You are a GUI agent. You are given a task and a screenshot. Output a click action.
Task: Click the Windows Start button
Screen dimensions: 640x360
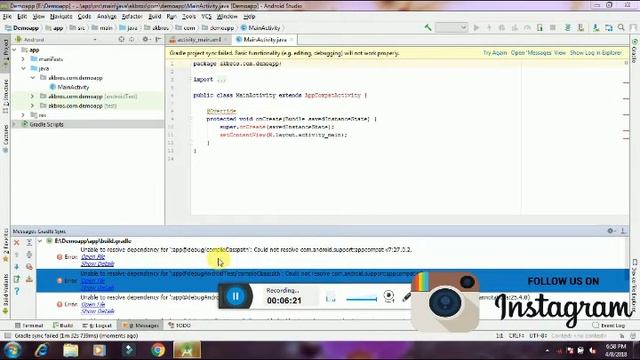12,350
